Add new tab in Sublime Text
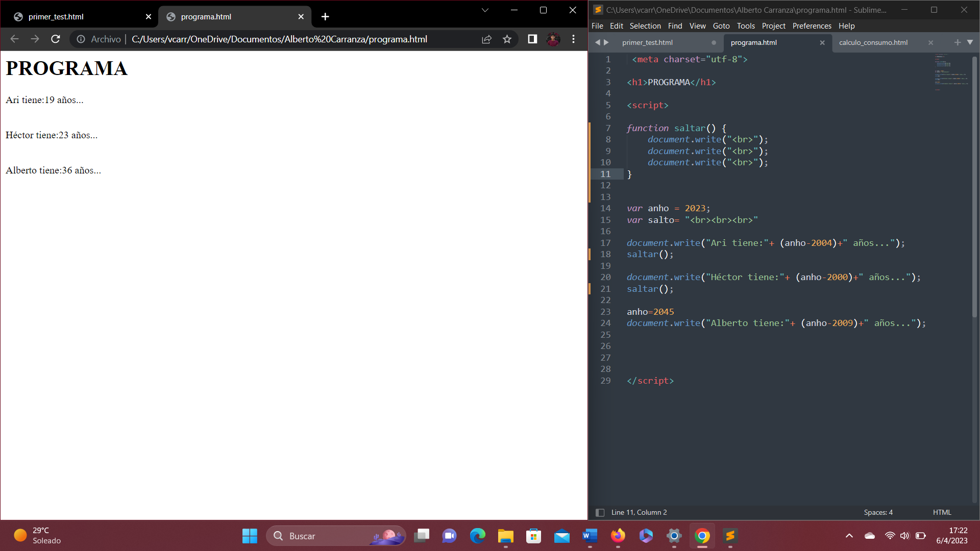Image resolution: width=980 pixels, height=551 pixels. click(958, 42)
